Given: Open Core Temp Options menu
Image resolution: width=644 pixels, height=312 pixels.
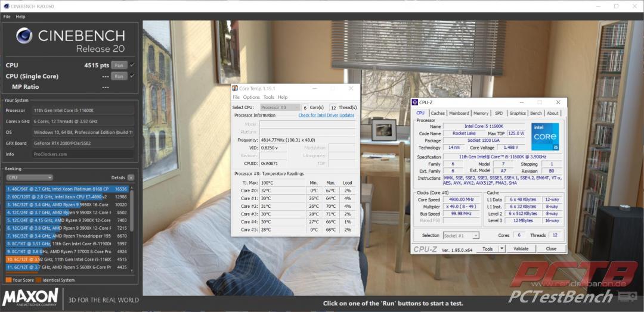Looking at the screenshot, I should [x=252, y=97].
